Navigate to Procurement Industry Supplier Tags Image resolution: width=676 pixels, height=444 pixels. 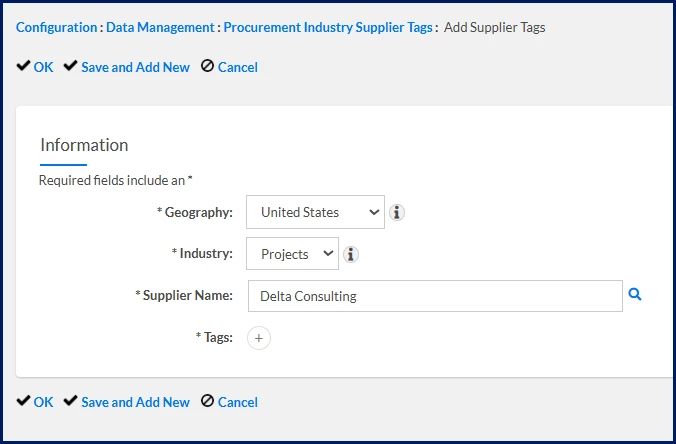[x=328, y=27]
